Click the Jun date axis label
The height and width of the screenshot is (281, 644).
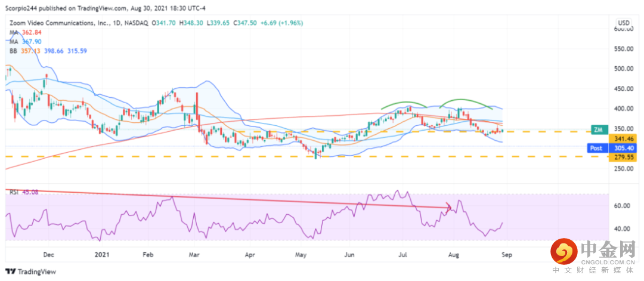[349, 255]
